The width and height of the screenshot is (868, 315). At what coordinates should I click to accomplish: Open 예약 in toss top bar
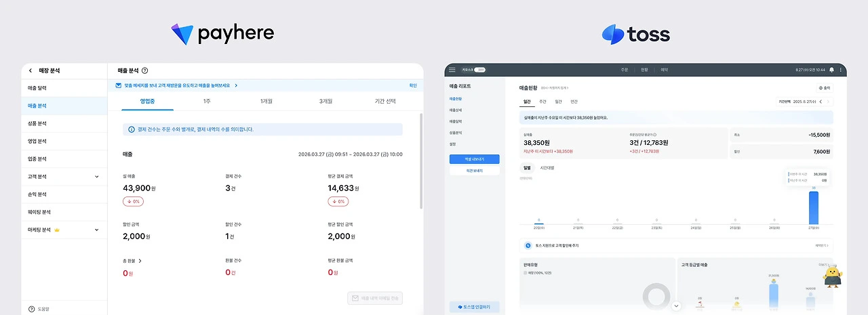pos(664,70)
